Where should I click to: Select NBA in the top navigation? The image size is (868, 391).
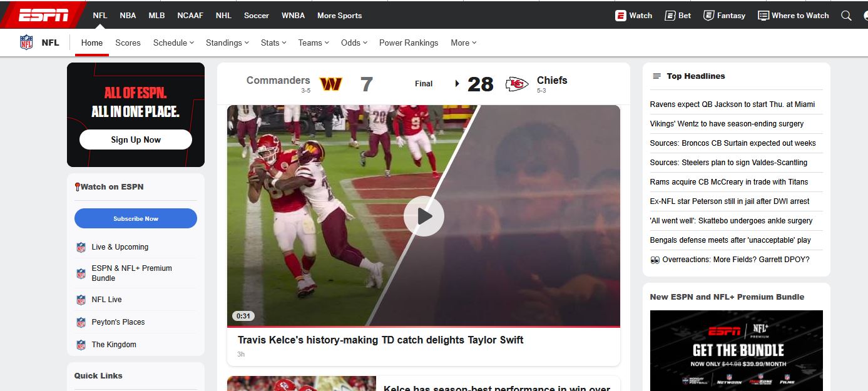(128, 16)
